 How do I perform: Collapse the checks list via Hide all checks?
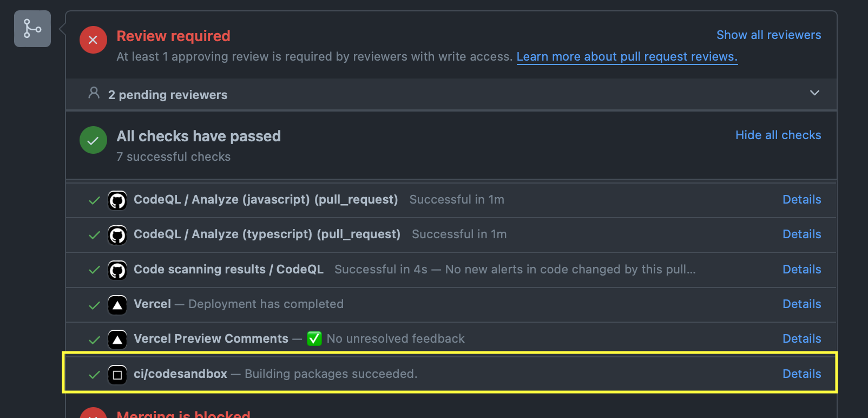coord(778,135)
